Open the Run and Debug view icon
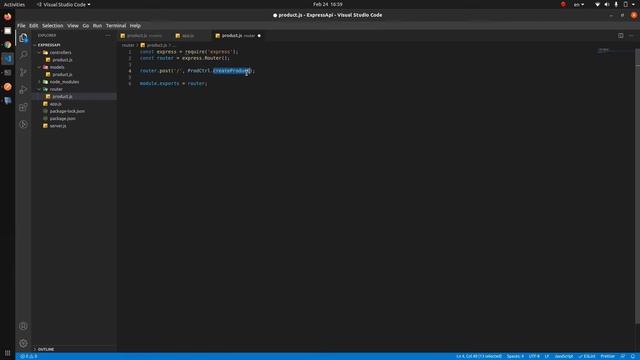Viewport: 640px width, 360px height. click(23, 90)
